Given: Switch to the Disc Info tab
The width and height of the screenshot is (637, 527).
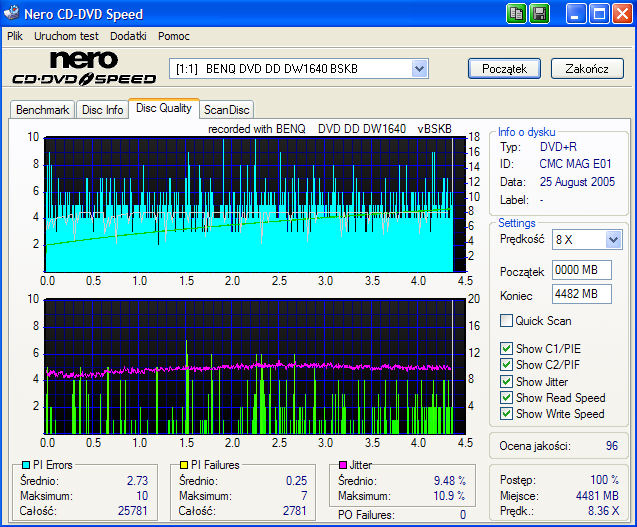Looking at the screenshot, I should coord(102,110).
